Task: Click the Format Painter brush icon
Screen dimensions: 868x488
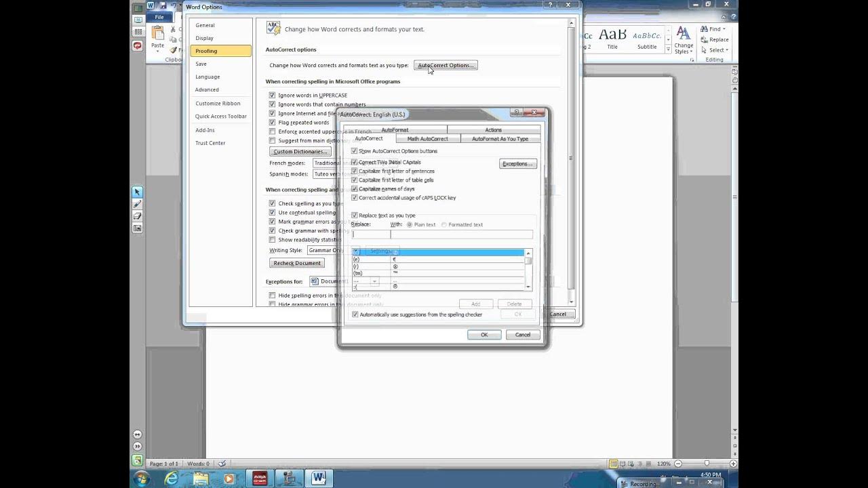Action: click(x=174, y=50)
